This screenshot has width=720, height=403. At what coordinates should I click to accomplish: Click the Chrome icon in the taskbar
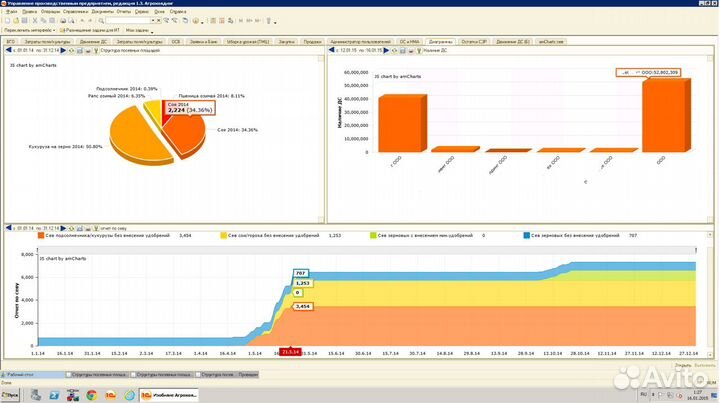point(91,395)
